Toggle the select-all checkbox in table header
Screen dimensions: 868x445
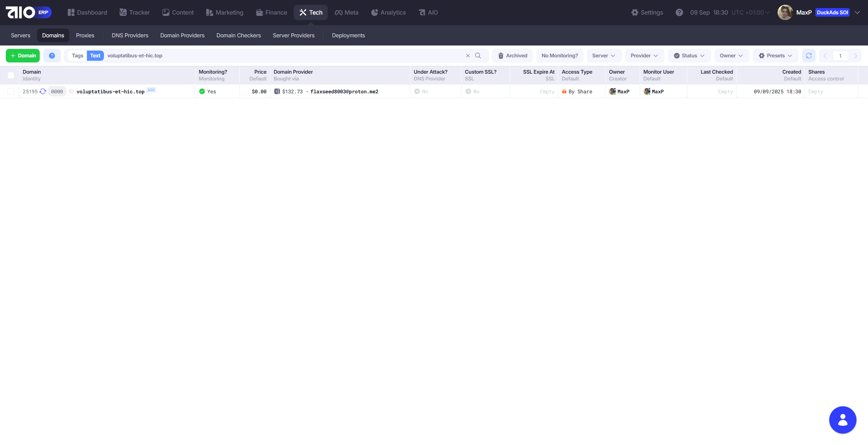click(11, 75)
